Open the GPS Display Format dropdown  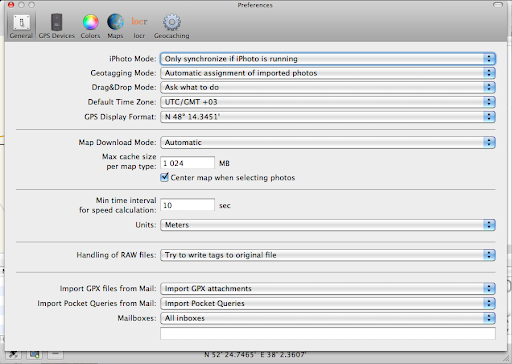(x=328, y=117)
